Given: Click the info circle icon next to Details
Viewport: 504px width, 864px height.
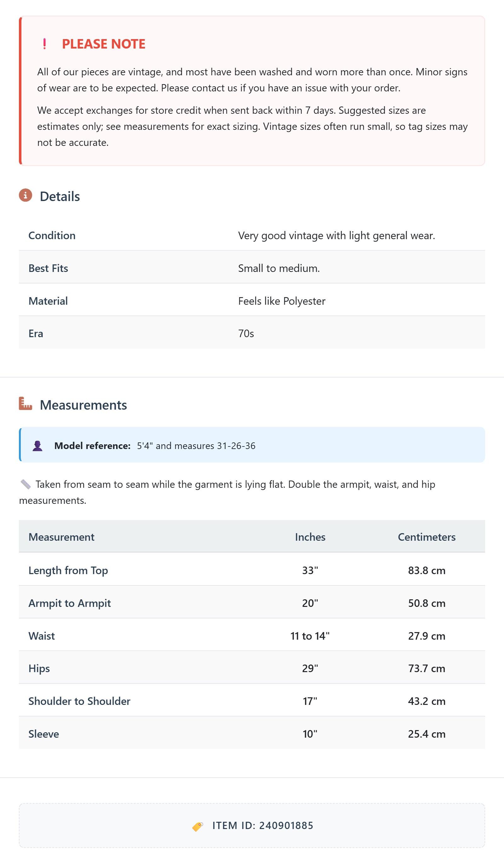Looking at the screenshot, I should (x=26, y=195).
